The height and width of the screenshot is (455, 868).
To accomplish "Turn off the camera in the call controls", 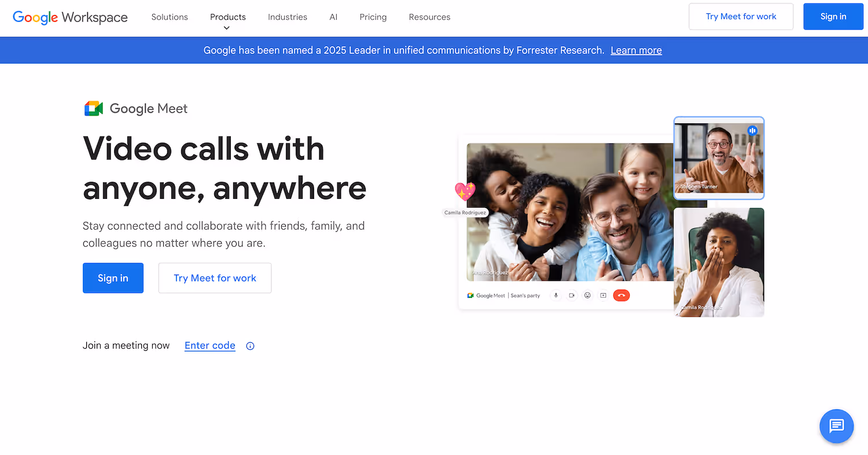I will point(572,295).
